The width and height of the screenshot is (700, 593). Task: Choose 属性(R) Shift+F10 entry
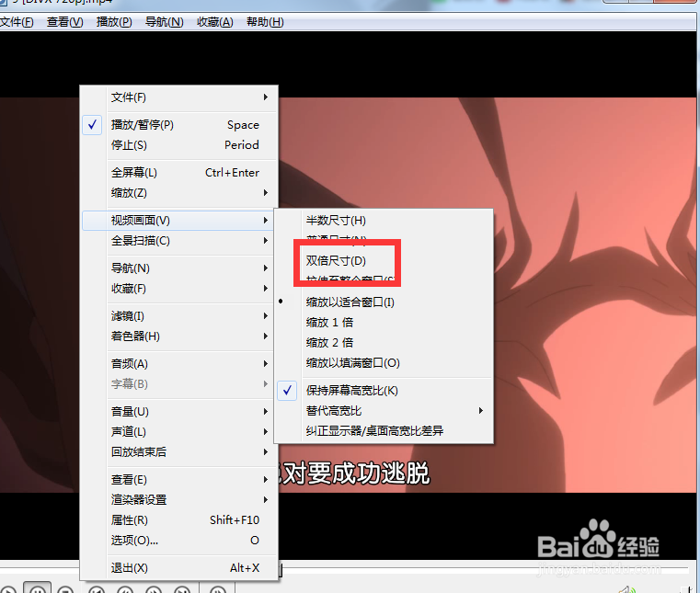pos(178,520)
